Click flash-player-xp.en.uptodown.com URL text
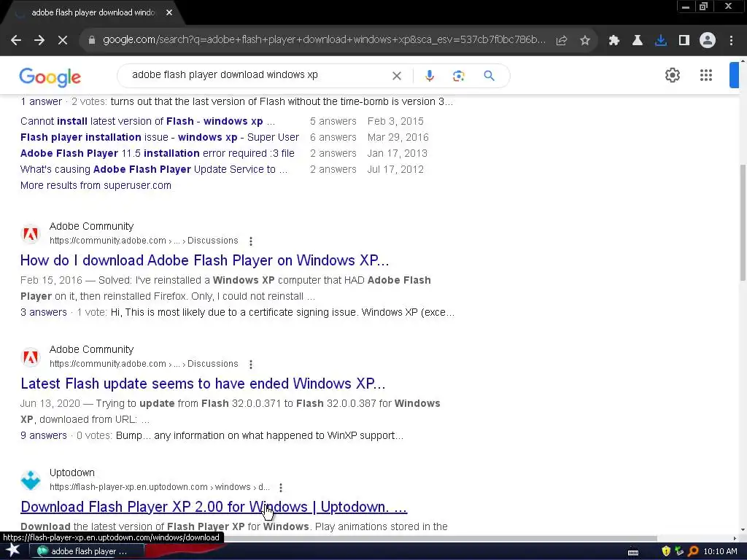747x560 pixels. [x=160, y=487]
